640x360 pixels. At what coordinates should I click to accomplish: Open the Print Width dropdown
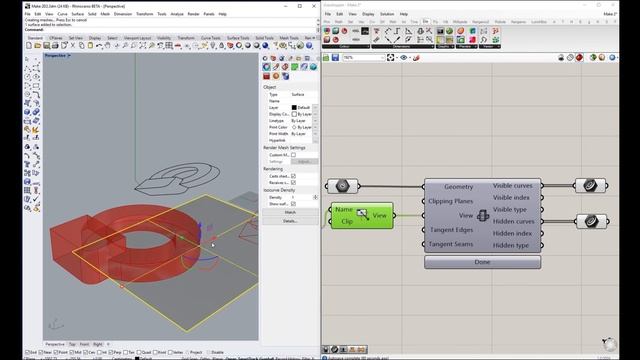316,134
